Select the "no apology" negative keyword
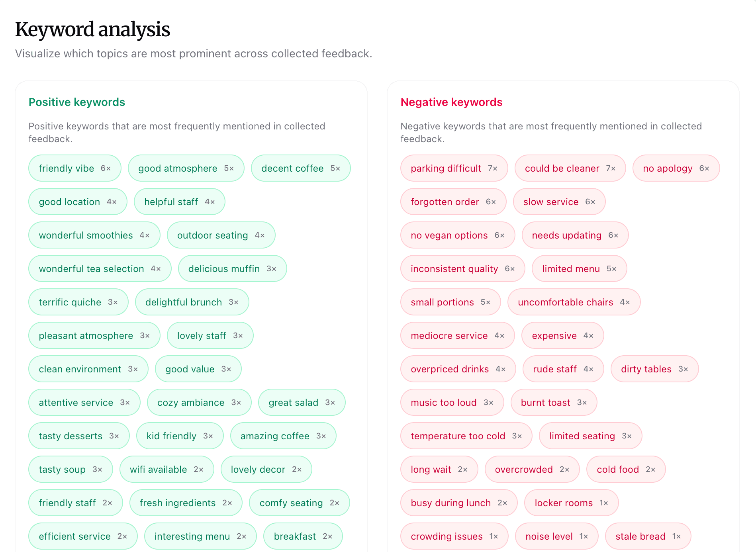756x552 pixels. [676, 168]
